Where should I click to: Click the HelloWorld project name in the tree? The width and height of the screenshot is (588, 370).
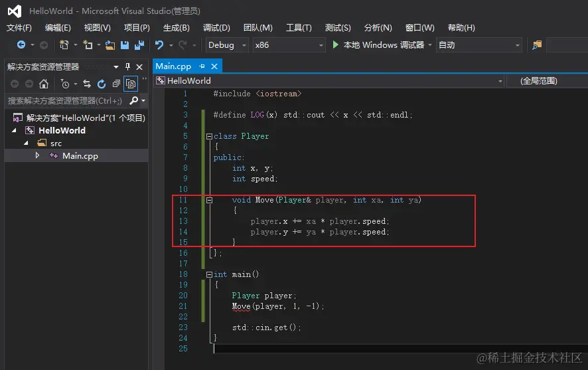pyautogui.click(x=62, y=131)
